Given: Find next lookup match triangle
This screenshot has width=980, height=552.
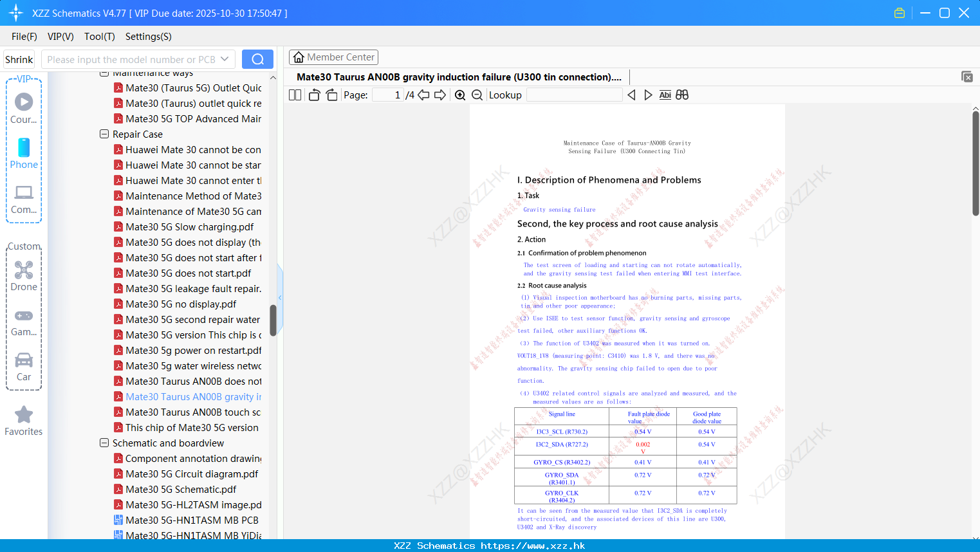Looking at the screenshot, I should tap(648, 95).
